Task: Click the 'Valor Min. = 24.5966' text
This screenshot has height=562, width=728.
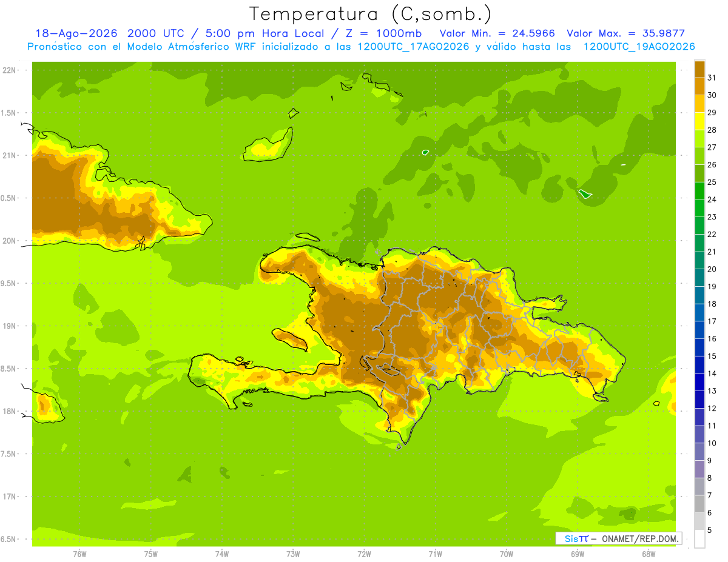Action: click(x=497, y=33)
